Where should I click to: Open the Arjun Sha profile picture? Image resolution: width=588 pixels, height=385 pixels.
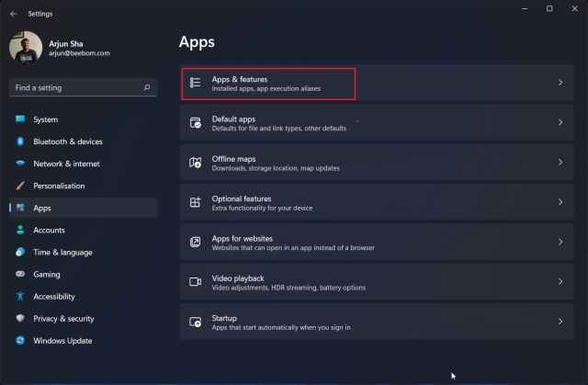click(26, 47)
